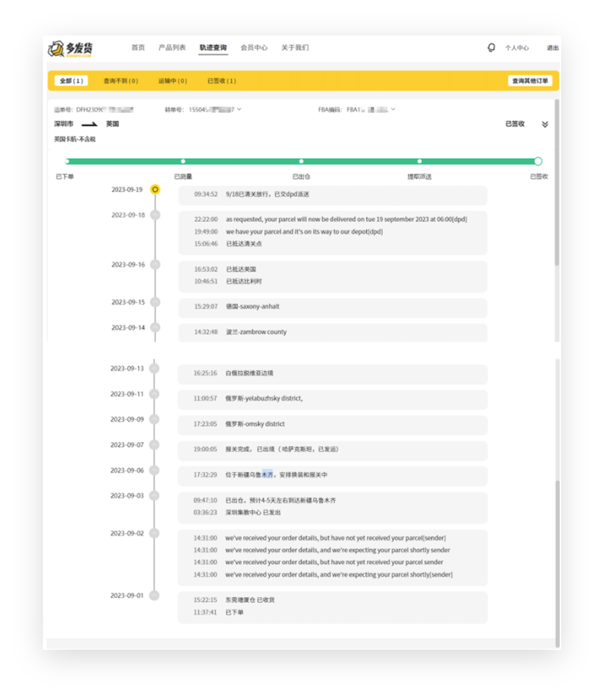This screenshot has height=700, width=604.
Task: Click the 查询其他订单 button
Action: pos(530,81)
